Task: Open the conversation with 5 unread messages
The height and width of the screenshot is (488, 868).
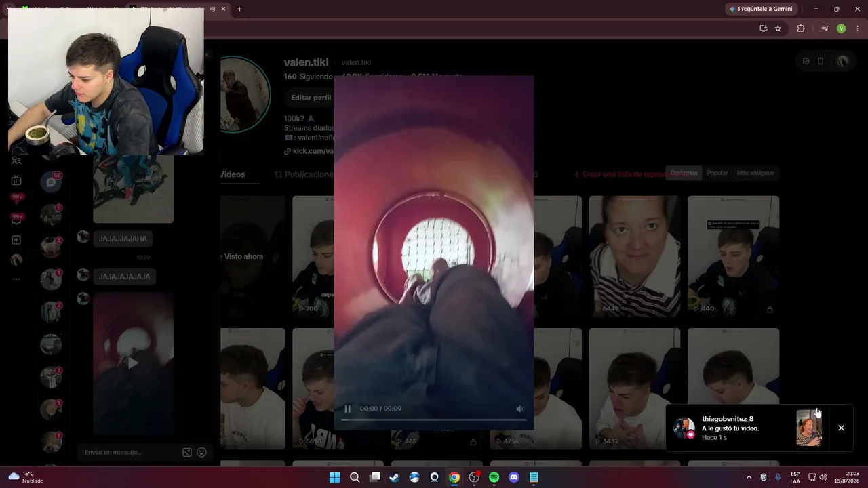Action: pyautogui.click(x=51, y=214)
